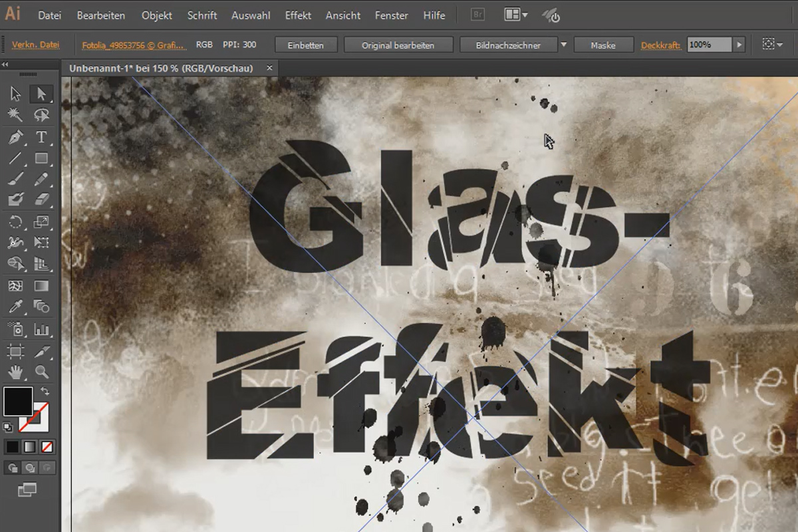Collapse the tools panel double arrow
This screenshot has height=532, width=798.
pos(5,65)
